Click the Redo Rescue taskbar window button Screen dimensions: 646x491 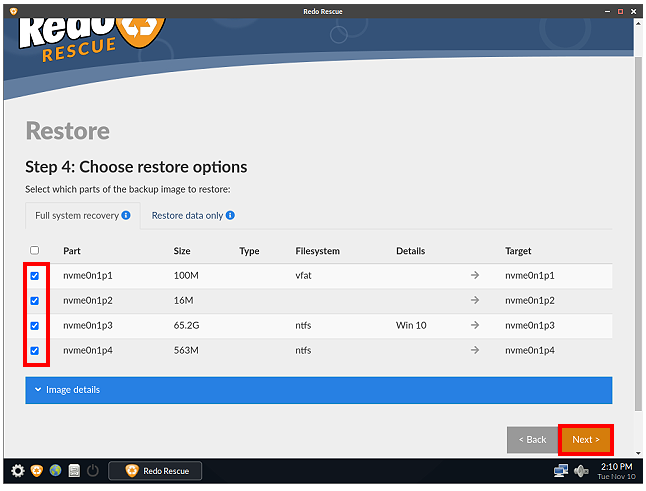[x=155, y=470]
